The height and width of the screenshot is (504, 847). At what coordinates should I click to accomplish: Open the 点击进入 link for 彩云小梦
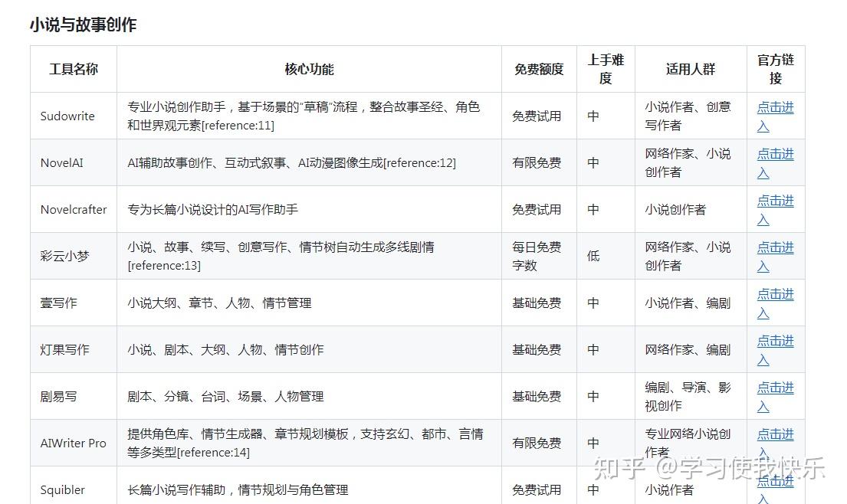tap(775, 257)
